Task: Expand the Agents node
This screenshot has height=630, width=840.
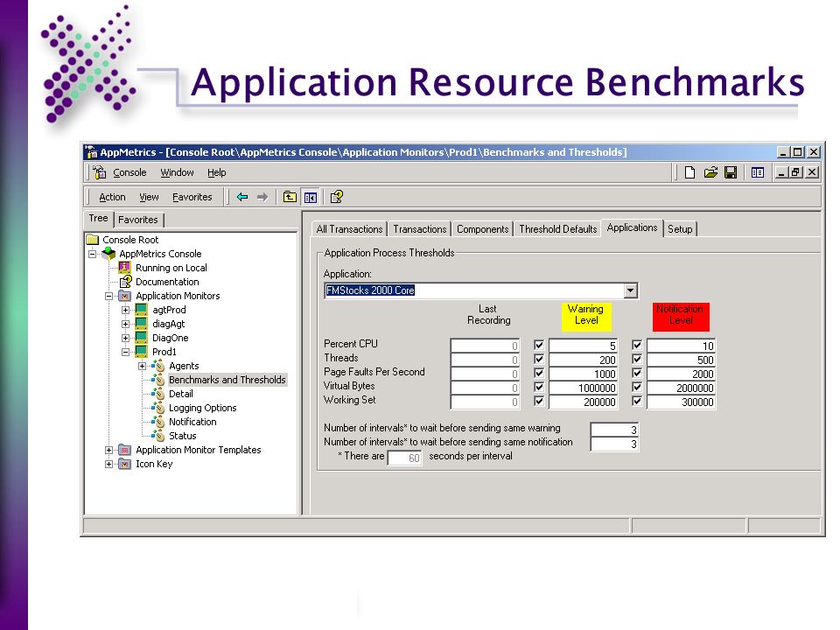Action: tap(142, 366)
